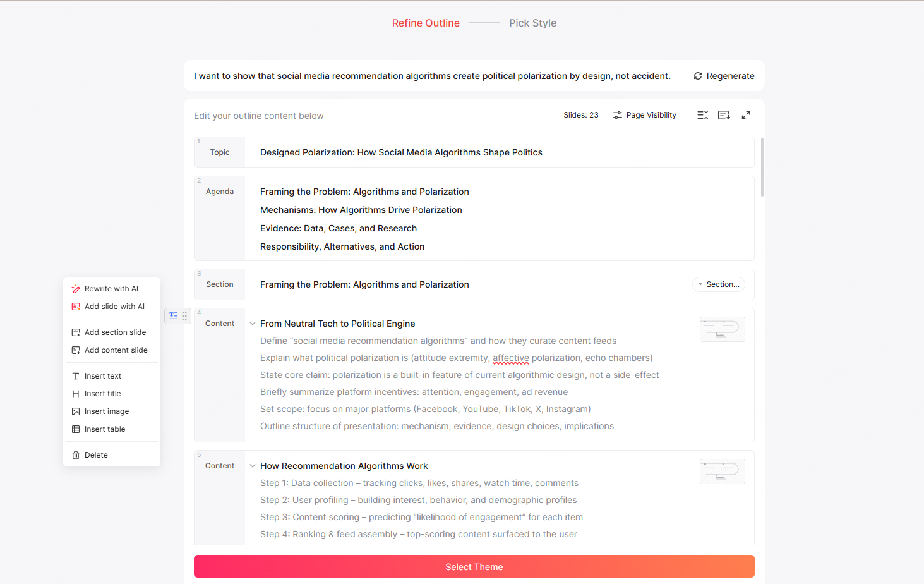The image size is (924, 584).
Task: Select Add section slide
Action: 112,332
